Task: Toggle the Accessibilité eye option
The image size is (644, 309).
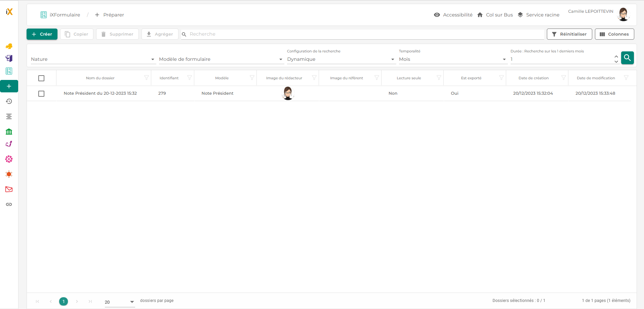Action: 453,15
